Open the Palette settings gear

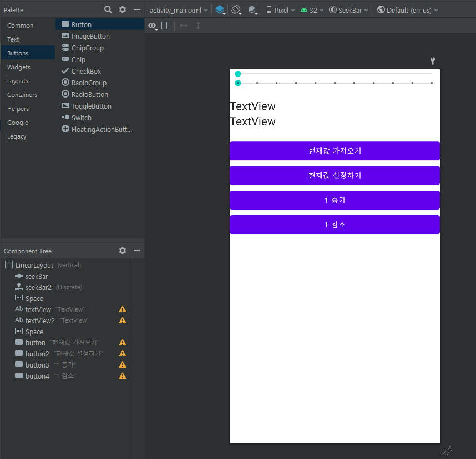click(x=123, y=9)
